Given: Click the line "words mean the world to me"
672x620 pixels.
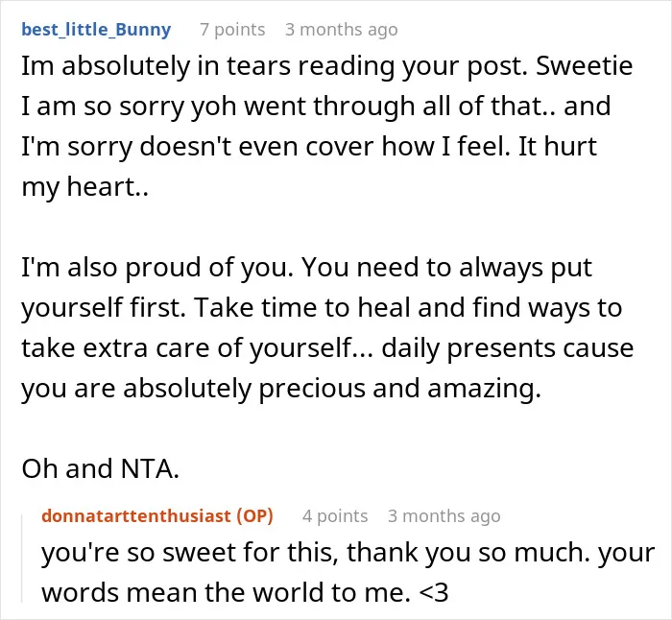Looking at the screenshot, I should [245, 592].
